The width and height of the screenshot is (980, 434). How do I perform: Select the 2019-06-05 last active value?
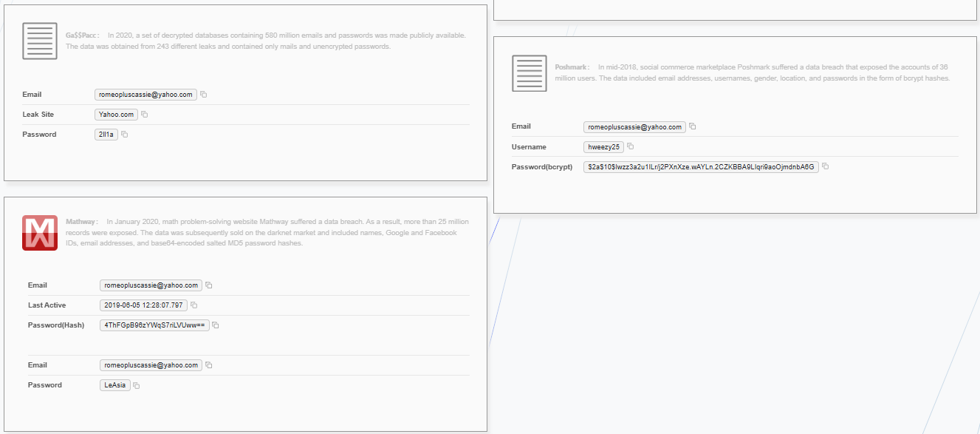(x=144, y=305)
